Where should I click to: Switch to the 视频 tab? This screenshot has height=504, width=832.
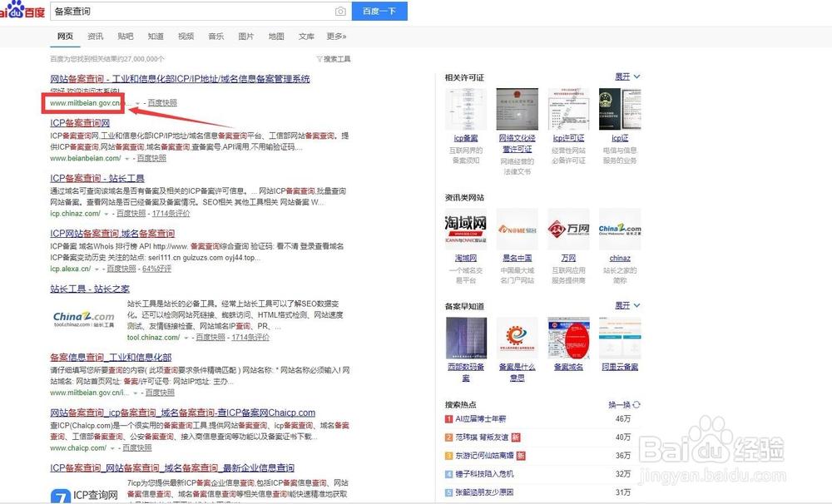pyautogui.click(x=186, y=36)
